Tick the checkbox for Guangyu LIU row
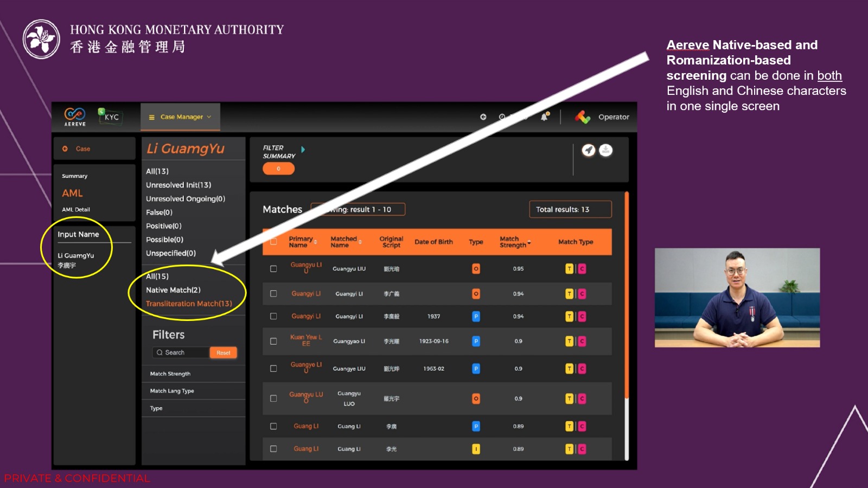Image resolution: width=868 pixels, height=488 pixels. coord(273,269)
